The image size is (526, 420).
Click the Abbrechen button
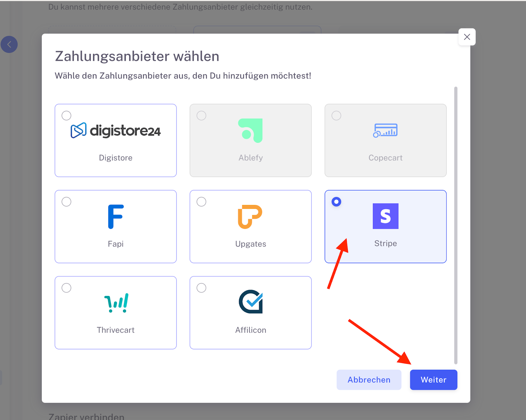coord(369,380)
